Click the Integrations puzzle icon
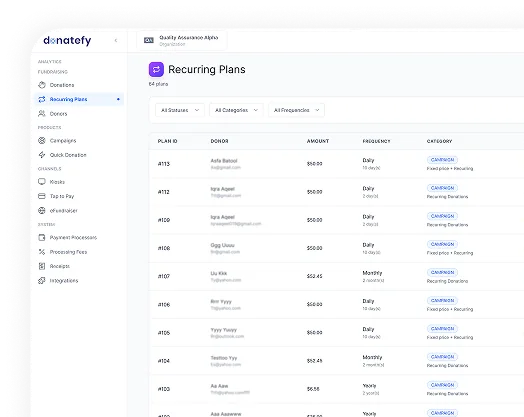Screen dimensions: 524x417 pos(42,280)
